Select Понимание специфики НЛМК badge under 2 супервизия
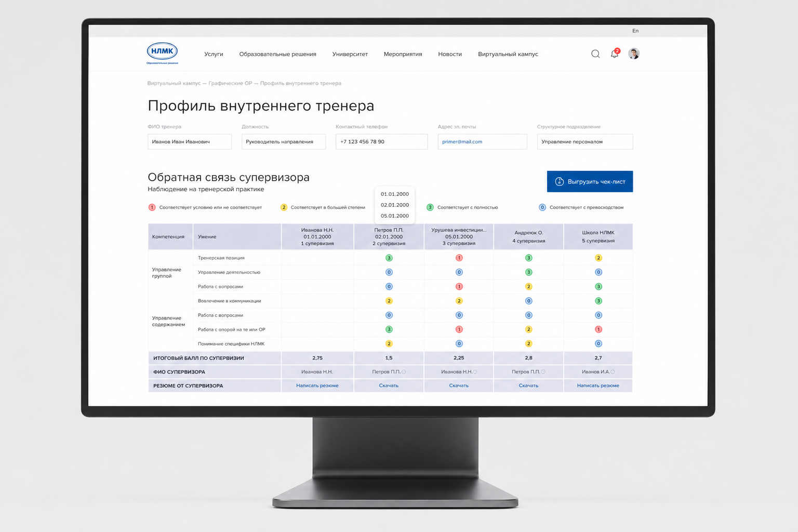Screen dimensions: 798x532 (x=389, y=344)
